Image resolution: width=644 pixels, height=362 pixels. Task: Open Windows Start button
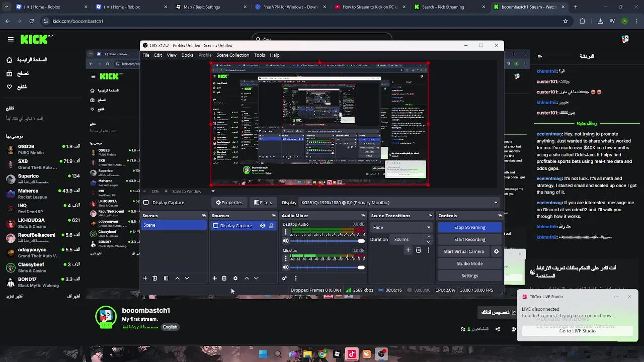point(263,354)
